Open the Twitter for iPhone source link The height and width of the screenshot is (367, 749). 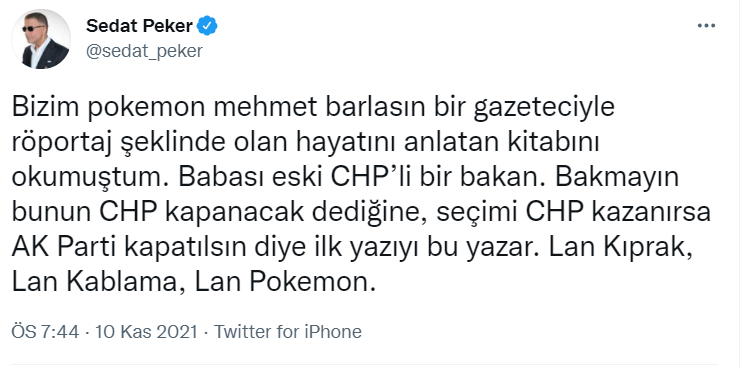tap(288, 331)
